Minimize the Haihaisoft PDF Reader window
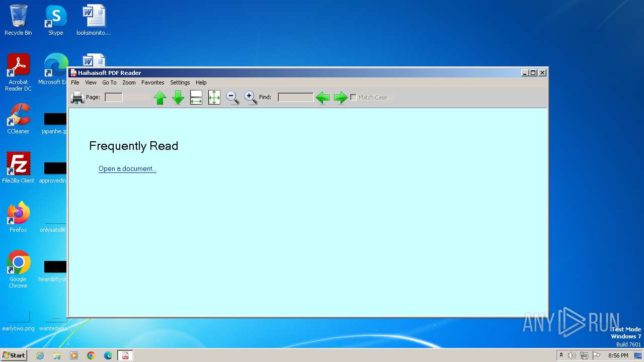This screenshot has height=362, width=644. [525, 73]
